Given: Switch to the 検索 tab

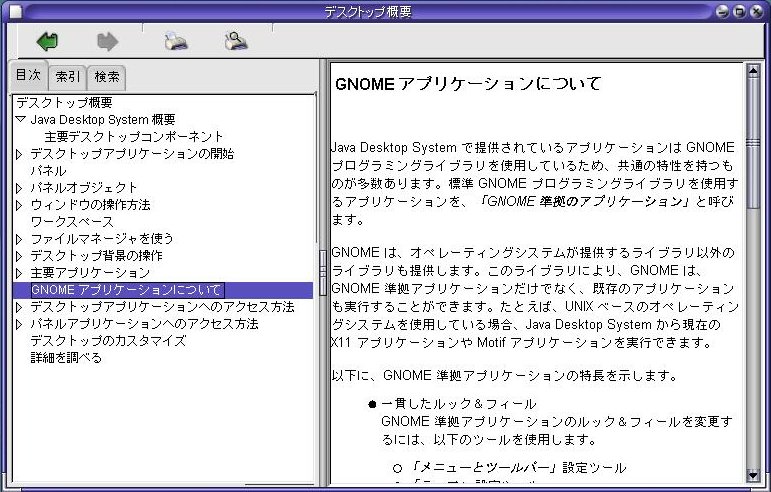Looking at the screenshot, I should tap(107, 77).
